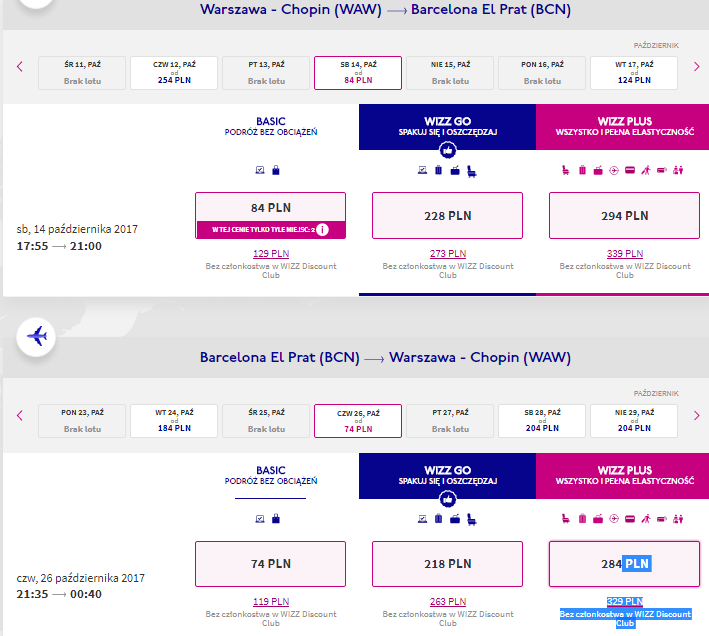Open the highlighted 329 PLN price link
Image resolution: width=709 pixels, height=636 pixels.
[625, 602]
